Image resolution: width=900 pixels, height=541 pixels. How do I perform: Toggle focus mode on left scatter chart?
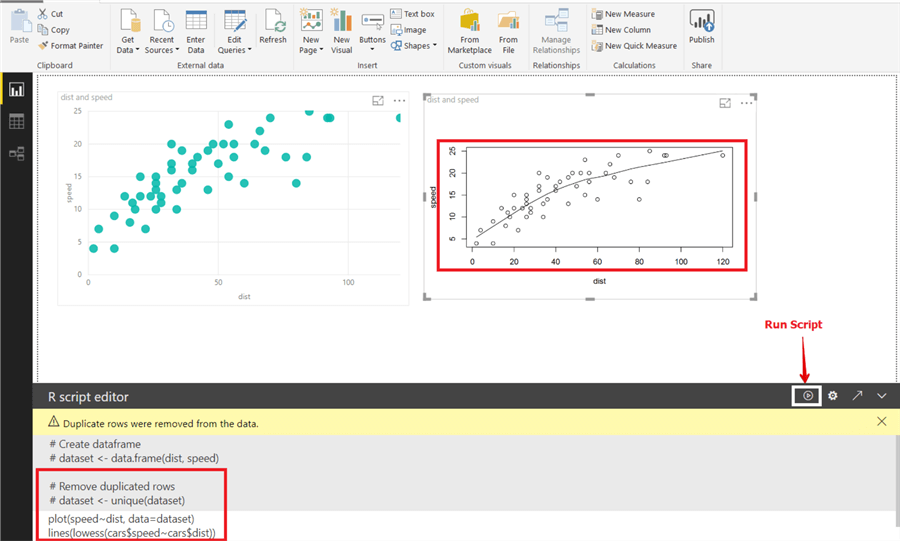point(378,101)
